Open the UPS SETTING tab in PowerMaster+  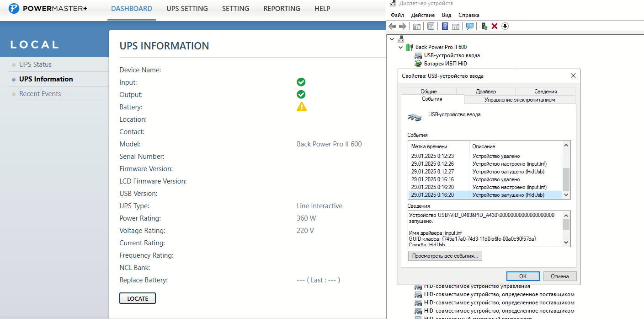pyautogui.click(x=187, y=9)
